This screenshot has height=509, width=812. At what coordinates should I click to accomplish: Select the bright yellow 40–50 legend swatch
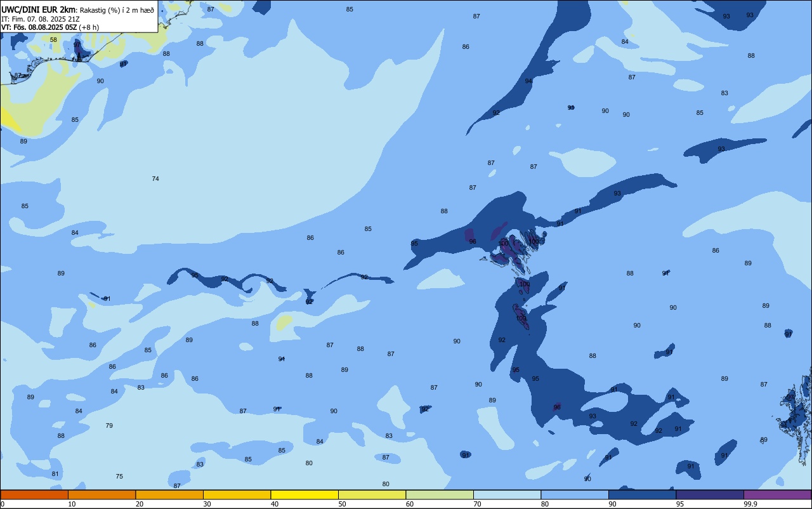304,494
